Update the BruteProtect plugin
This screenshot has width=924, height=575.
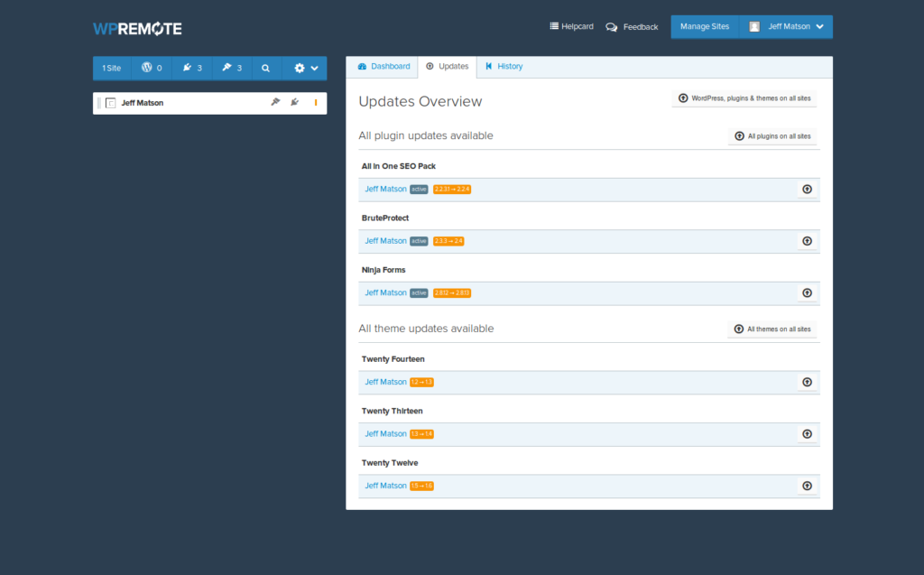[x=808, y=241]
